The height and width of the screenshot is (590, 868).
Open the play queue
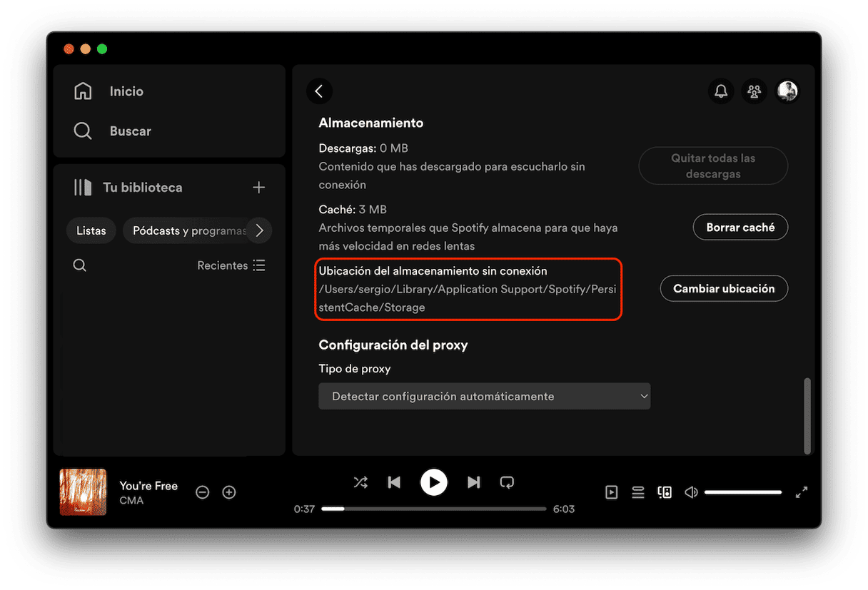point(638,492)
